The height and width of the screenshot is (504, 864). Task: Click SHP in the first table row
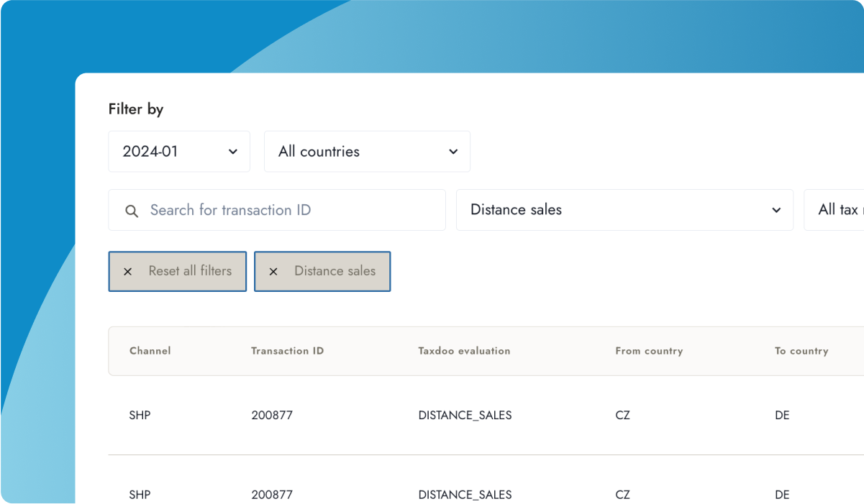coord(140,416)
